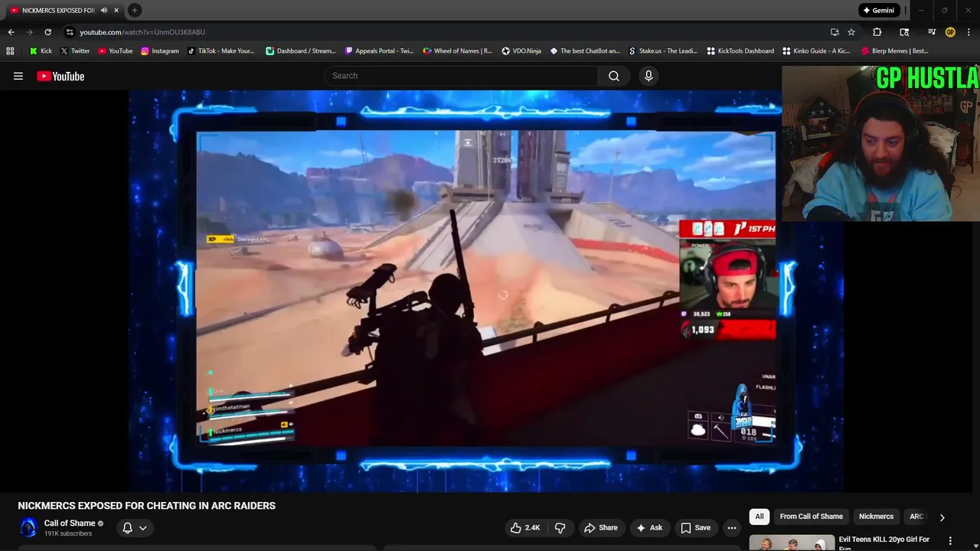The image size is (980, 551).
Task: Start voice search with the microphone icon
Action: pyautogui.click(x=648, y=76)
